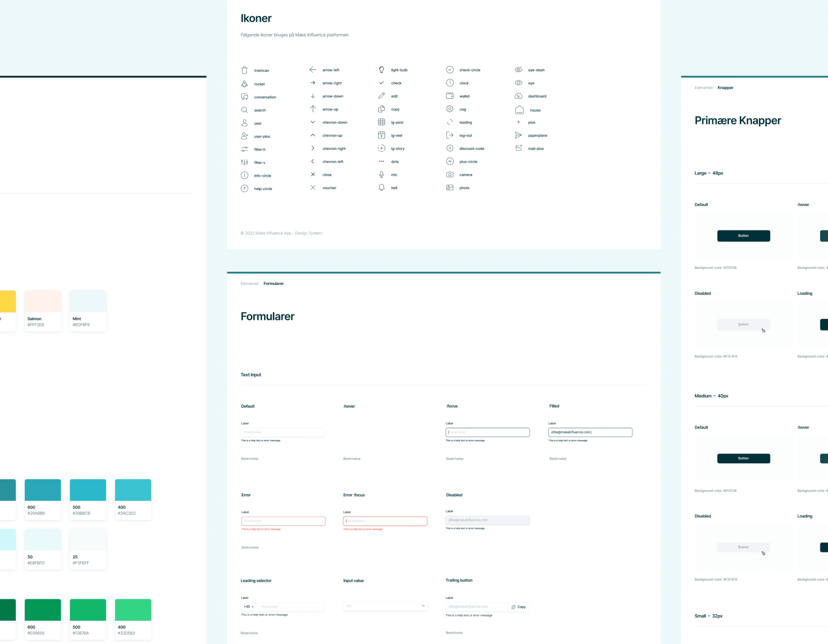This screenshot has height=644, width=828.
Task: Select the paperplane icon
Action: pyautogui.click(x=518, y=135)
